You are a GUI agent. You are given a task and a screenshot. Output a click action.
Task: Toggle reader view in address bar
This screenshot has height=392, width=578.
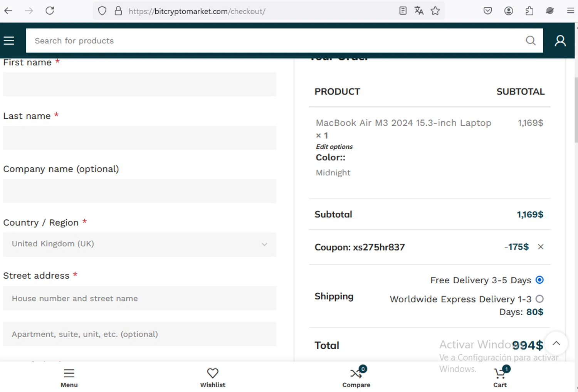[403, 11]
